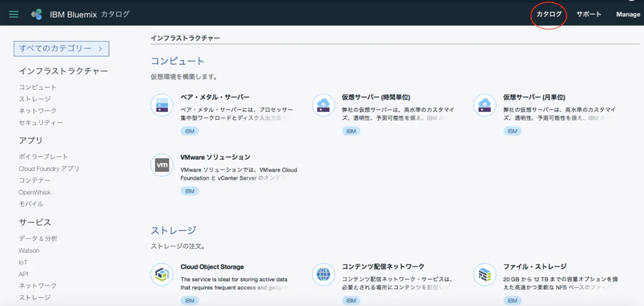Click the ファイル・ストレージ icon
Viewport: 644px width, 306px height.
click(485, 274)
